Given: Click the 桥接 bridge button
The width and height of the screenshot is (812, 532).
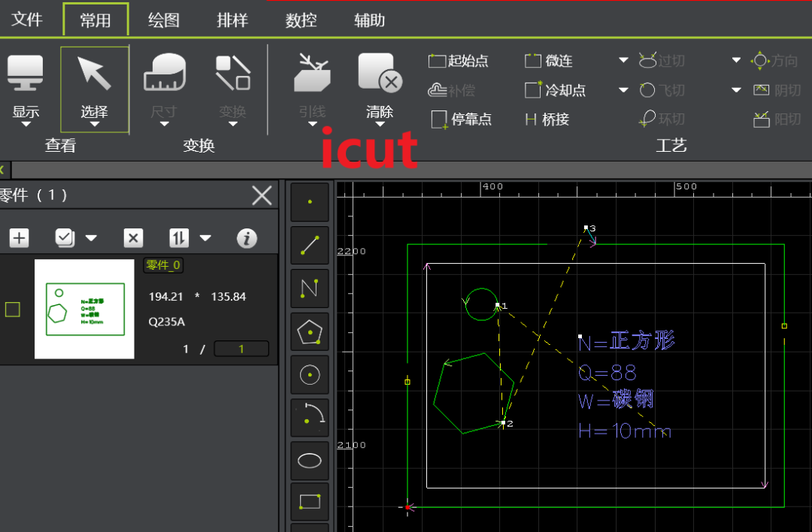Looking at the screenshot, I should tap(547, 119).
